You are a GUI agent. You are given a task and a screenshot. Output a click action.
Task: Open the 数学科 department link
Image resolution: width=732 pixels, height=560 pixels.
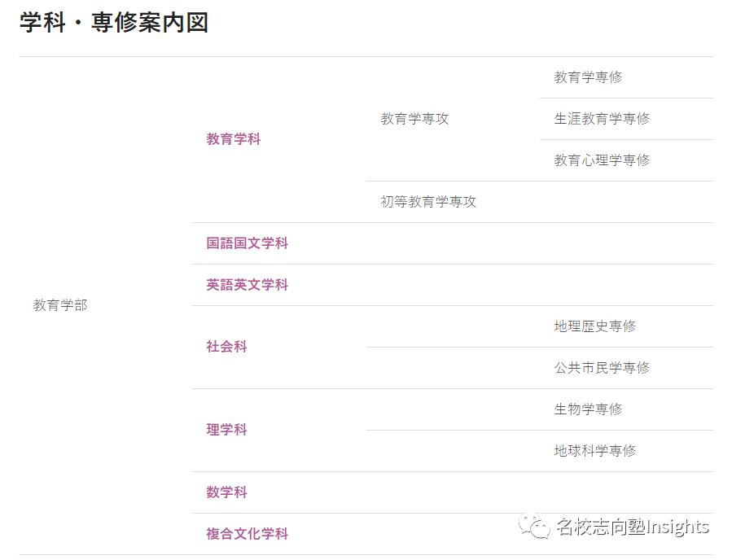227,492
